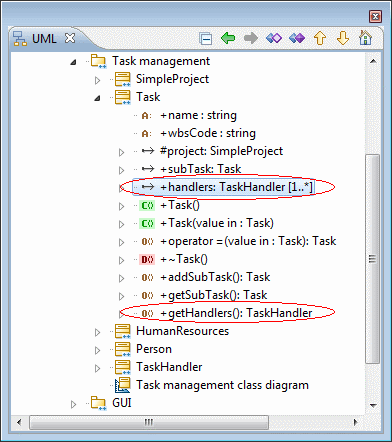
Task: Expand the +getSubTask(): Task node
Action: point(121,296)
